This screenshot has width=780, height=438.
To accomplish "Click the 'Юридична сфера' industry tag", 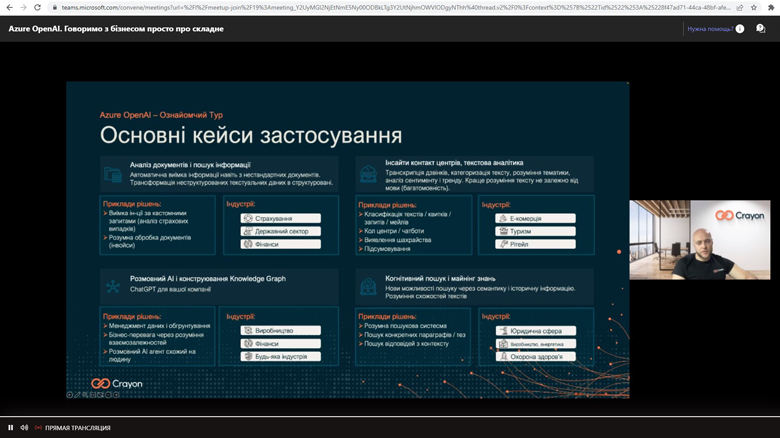I will (x=536, y=331).
